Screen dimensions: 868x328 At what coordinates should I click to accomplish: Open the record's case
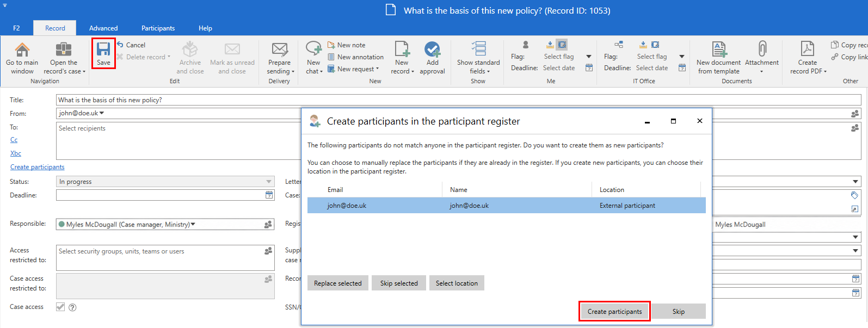[x=64, y=58]
